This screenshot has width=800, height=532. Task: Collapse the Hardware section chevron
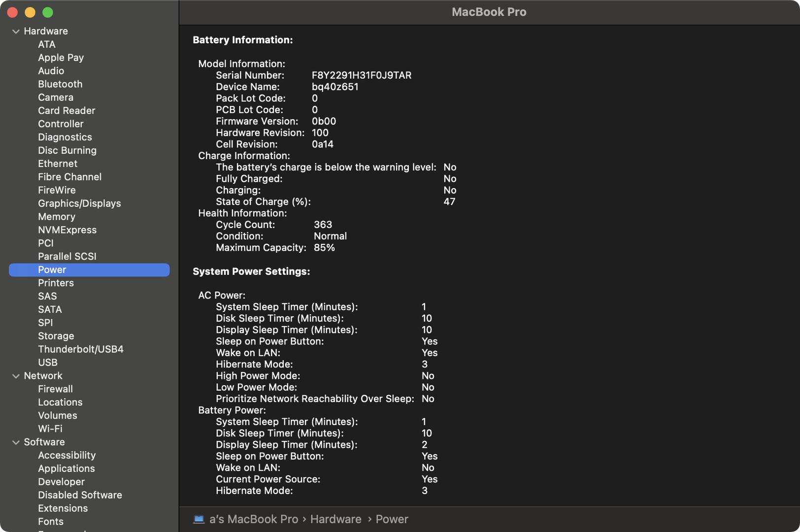coord(16,32)
